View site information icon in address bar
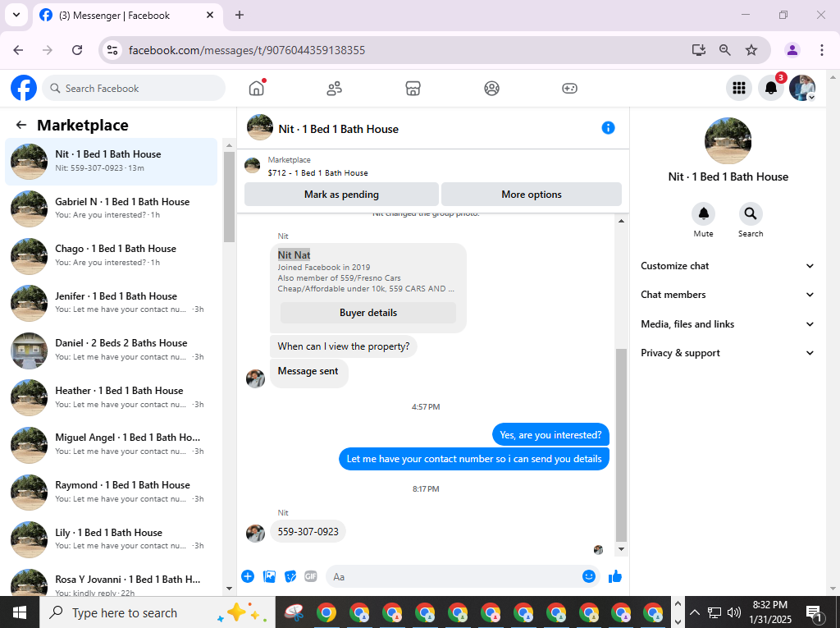 pos(112,50)
